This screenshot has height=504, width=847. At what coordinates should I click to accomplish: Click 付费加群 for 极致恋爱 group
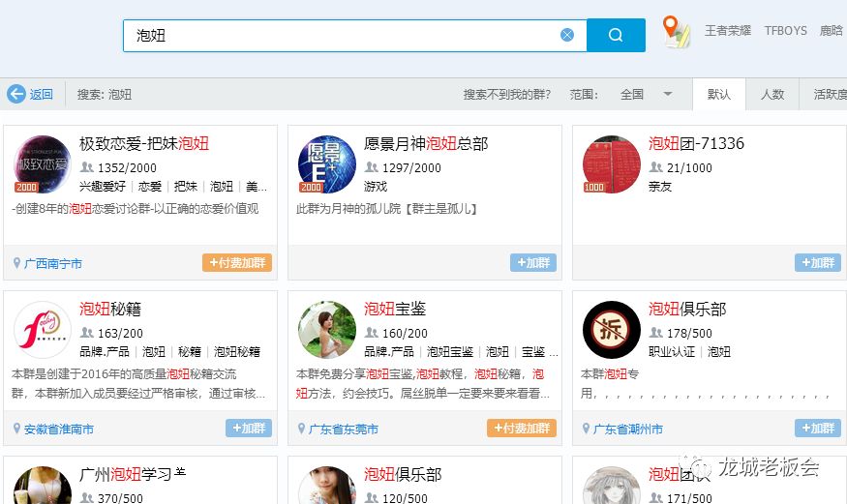pyautogui.click(x=237, y=263)
